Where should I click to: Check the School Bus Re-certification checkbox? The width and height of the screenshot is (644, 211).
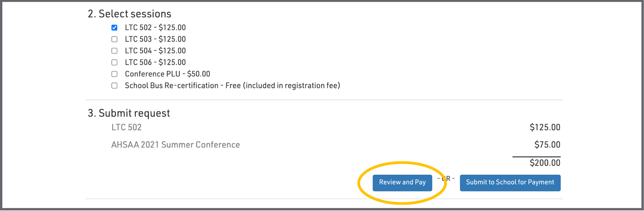click(114, 86)
